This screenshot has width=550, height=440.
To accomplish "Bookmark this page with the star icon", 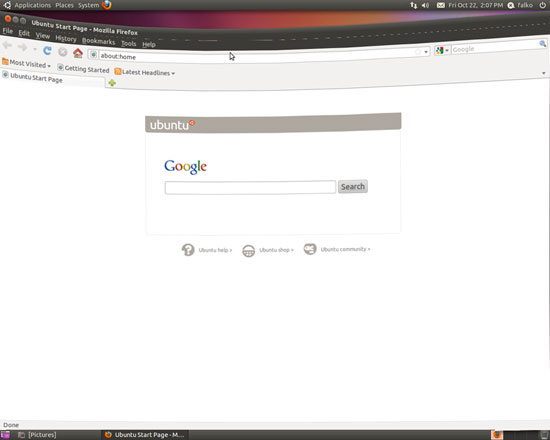I will (418, 52).
